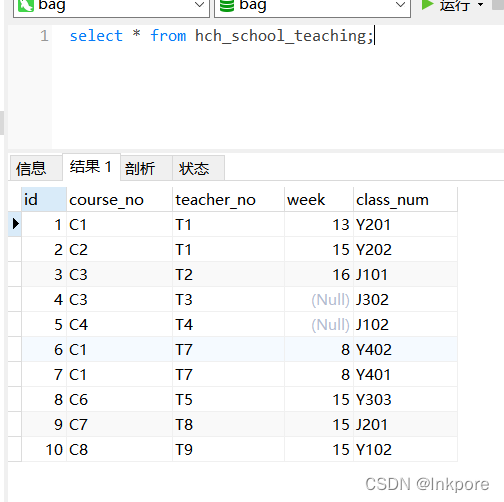Click the class_num column header
The width and height of the screenshot is (504, 502).
pos(405,199)
